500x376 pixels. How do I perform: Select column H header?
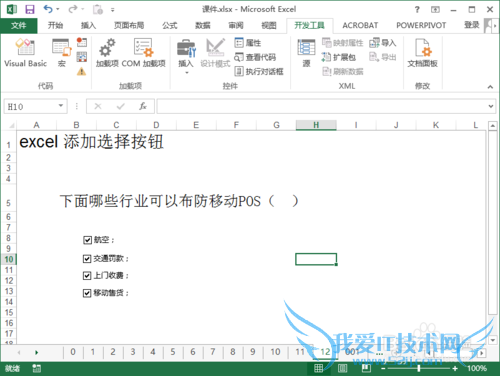316,125
